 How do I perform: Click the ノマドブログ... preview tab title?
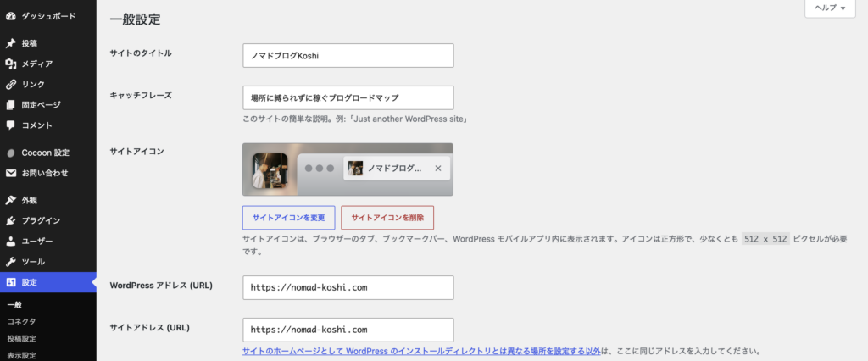coord(395,169)
